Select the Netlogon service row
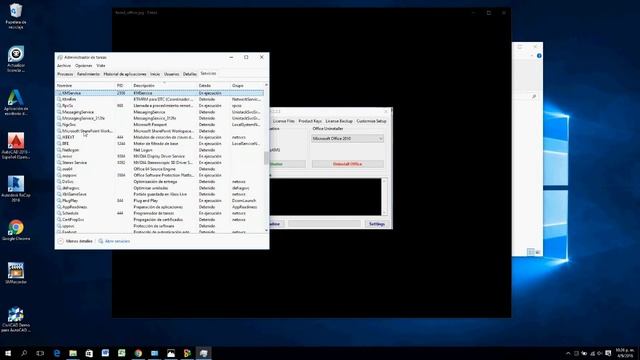640x360 pixels. (x=160, y=150)
